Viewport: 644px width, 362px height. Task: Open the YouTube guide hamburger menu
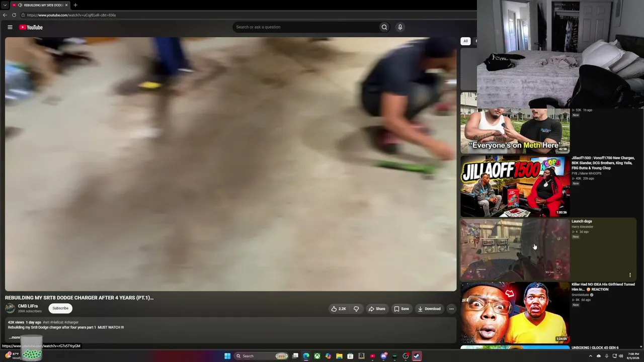tap(10, 27)
